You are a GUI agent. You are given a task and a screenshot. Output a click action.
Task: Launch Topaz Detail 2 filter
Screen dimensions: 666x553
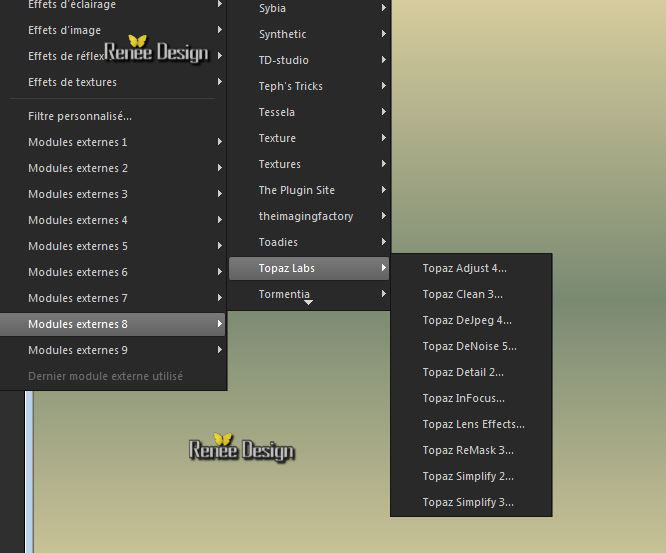(x=471, y=372)
